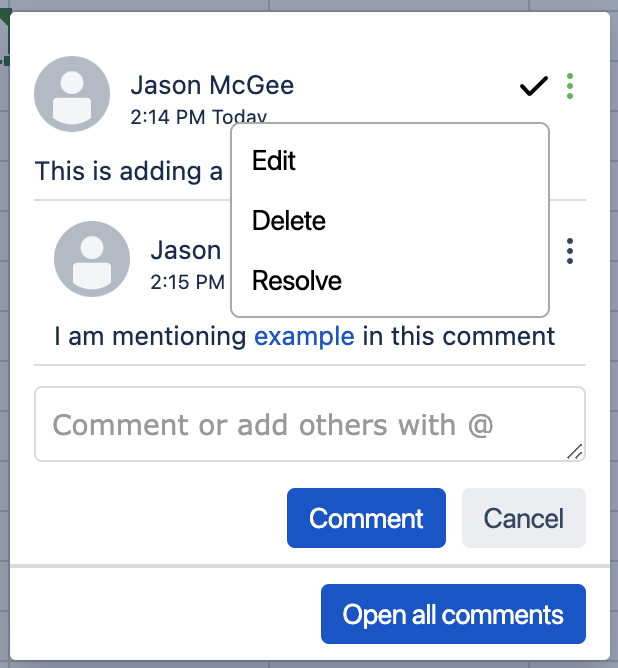Click the blue Comment button
Screen dimensions: 618x668
pos(366,518)
